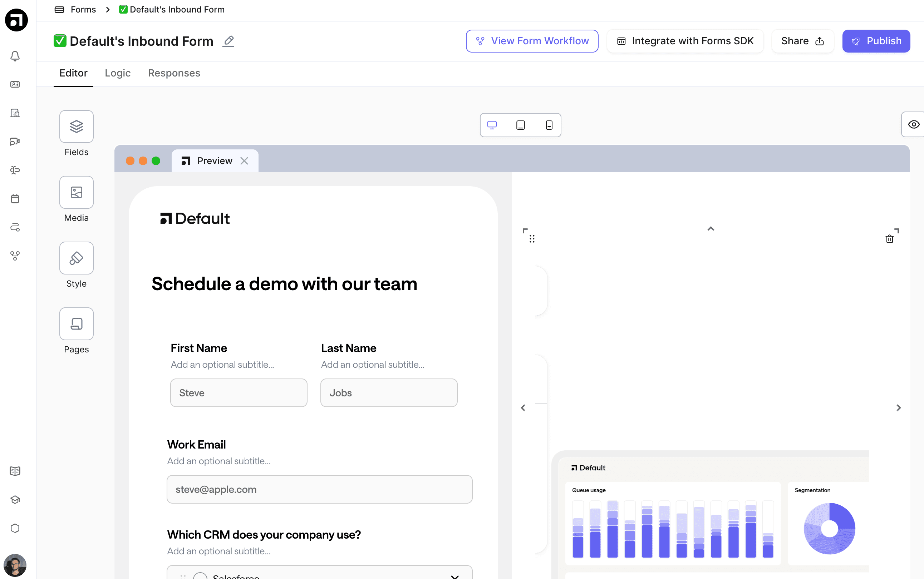Click the Forms breadcrumb link
This screenshot has width=924, height=579.
tap(83, 10)
